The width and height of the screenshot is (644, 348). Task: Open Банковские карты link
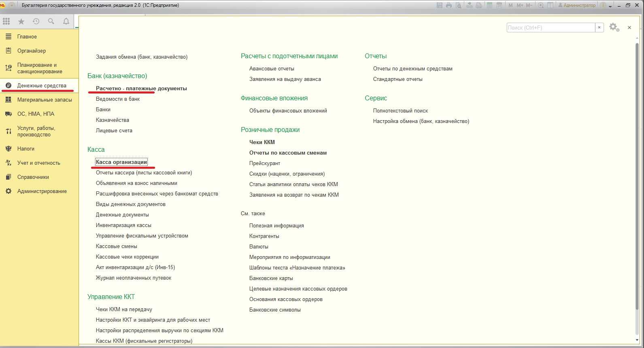pos(271,278)
